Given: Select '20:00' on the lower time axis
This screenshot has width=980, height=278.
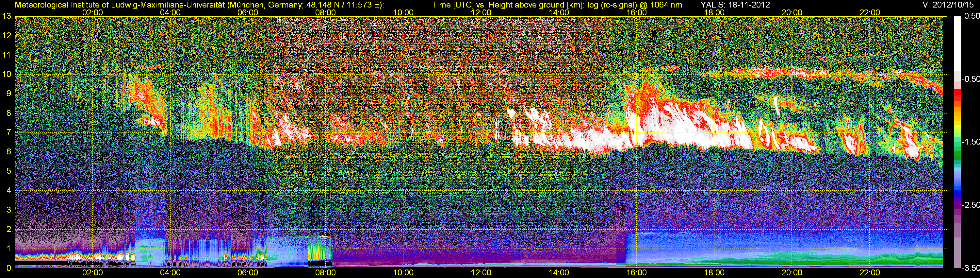Looking at the screenshot, I should [792, 273].
